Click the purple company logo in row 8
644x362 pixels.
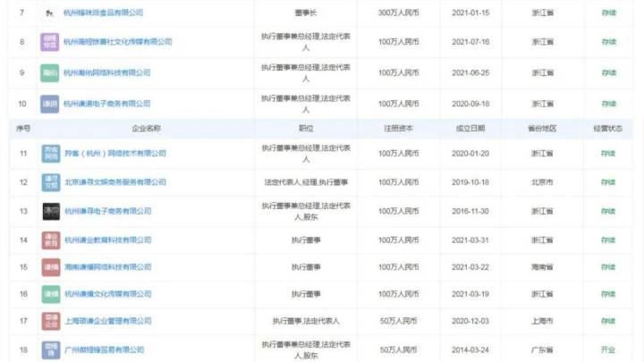pyautogui.click(x=50, y=42)
